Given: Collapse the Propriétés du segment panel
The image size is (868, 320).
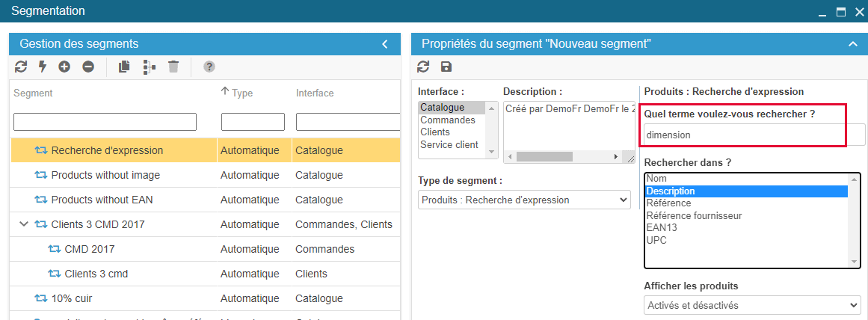Looking at the screenshot, I should tap(852, 44).
